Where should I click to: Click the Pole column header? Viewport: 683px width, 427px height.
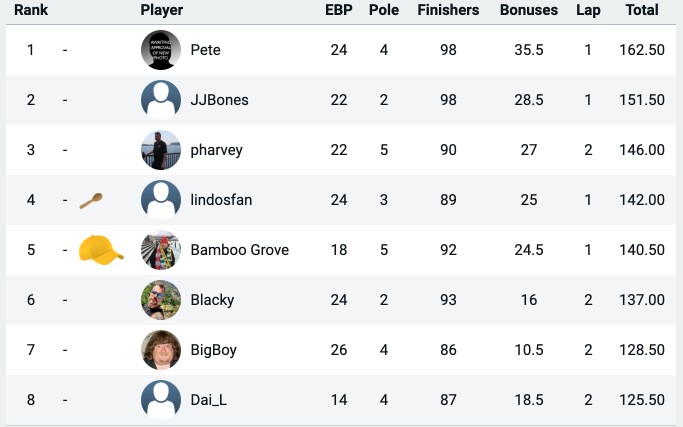pyautogui.click(x=384, y=10)
